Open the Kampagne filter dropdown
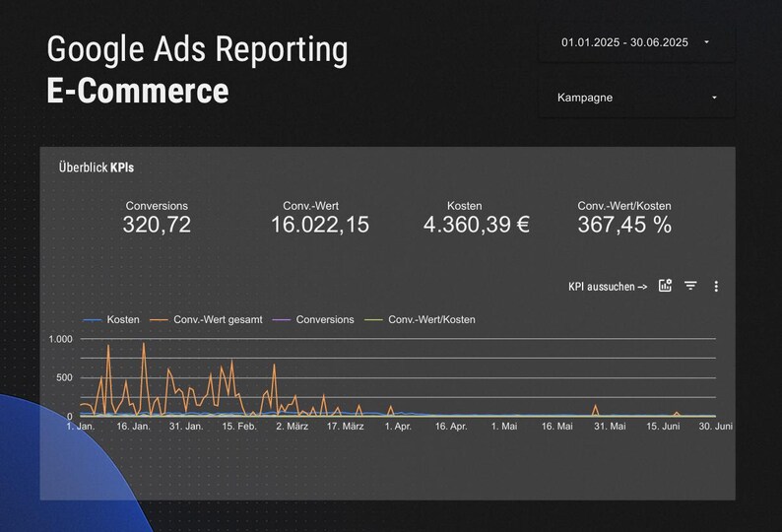The width and height of the screenshot is (782, 532). (636, 98)
